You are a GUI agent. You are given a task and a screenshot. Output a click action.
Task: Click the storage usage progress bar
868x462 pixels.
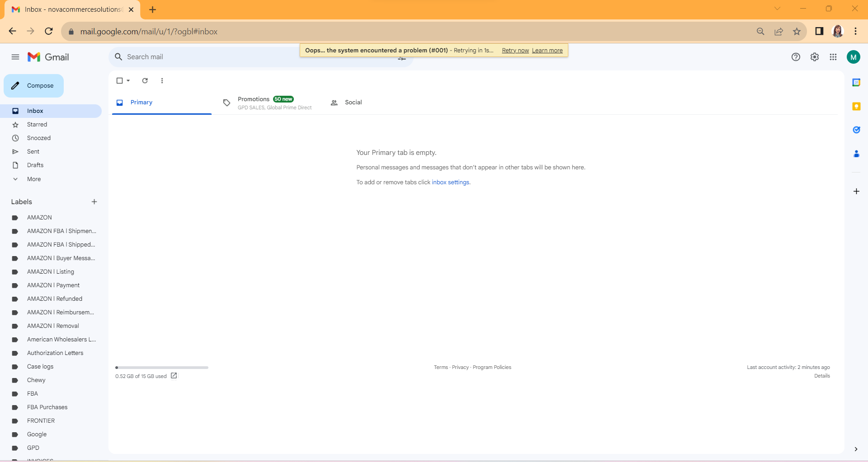pos(162,368)
